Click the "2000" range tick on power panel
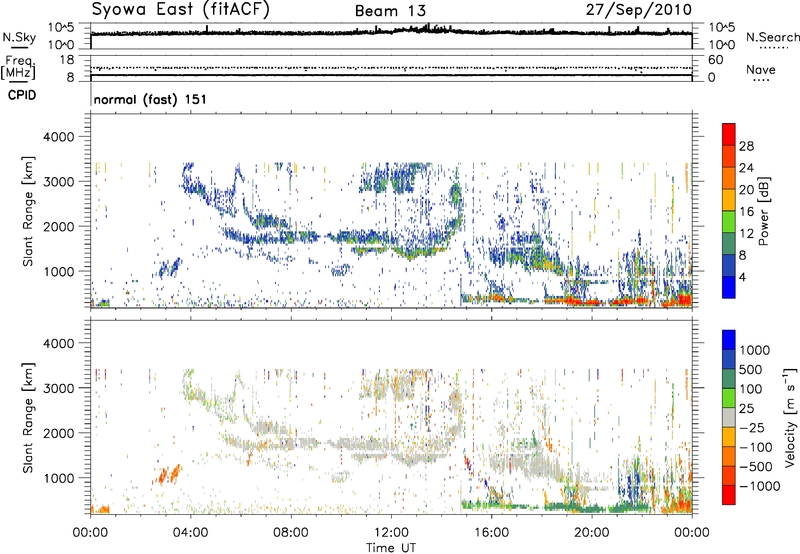800x554 pixels. (59, 226)
